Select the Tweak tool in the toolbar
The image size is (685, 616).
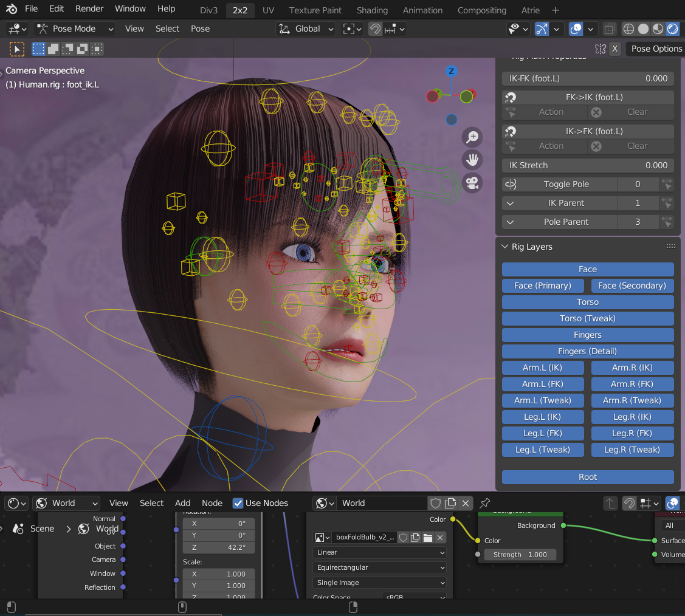pyautogui.click(x=16, y=49)
